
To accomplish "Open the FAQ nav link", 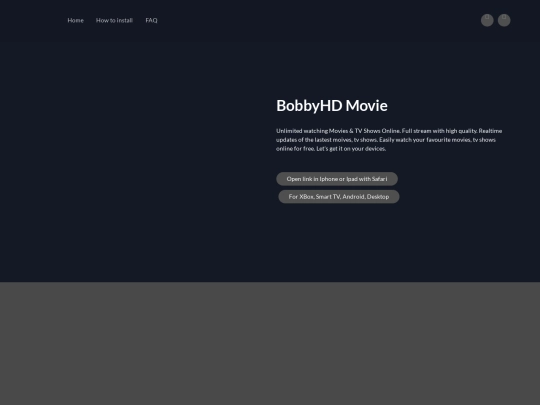I will [151, 20].
